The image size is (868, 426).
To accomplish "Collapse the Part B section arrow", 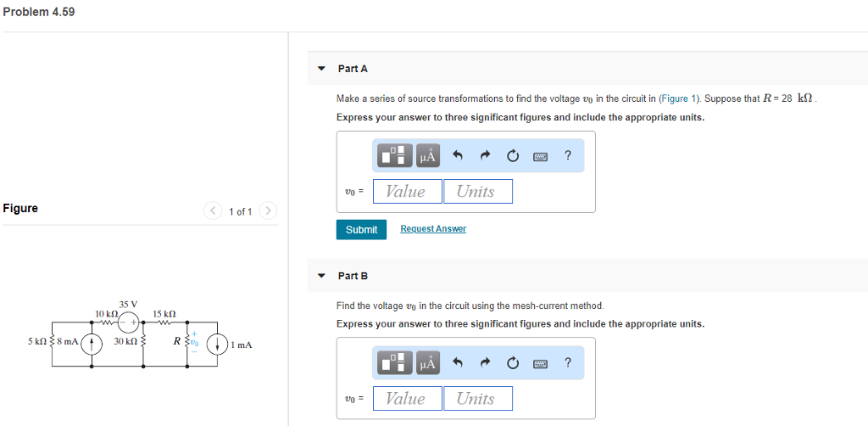I will (321, 275).
